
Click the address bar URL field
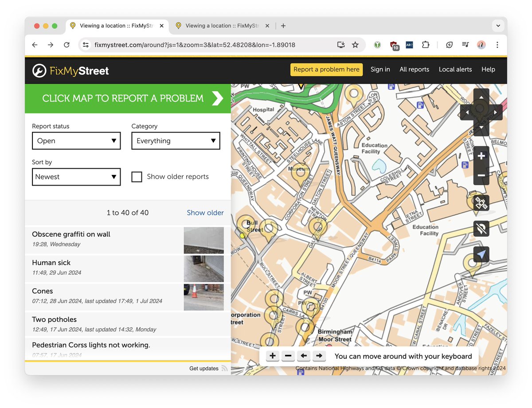point(195,45)
